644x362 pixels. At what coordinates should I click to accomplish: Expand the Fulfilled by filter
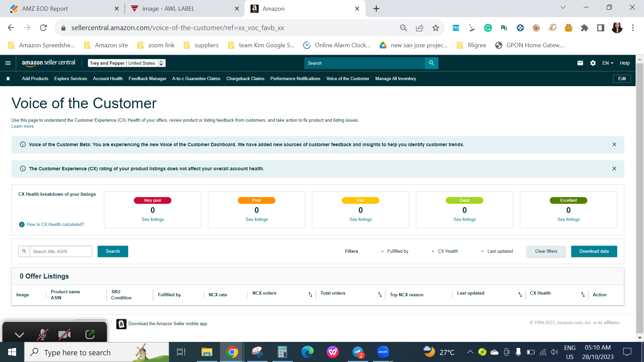click(394, 251)
